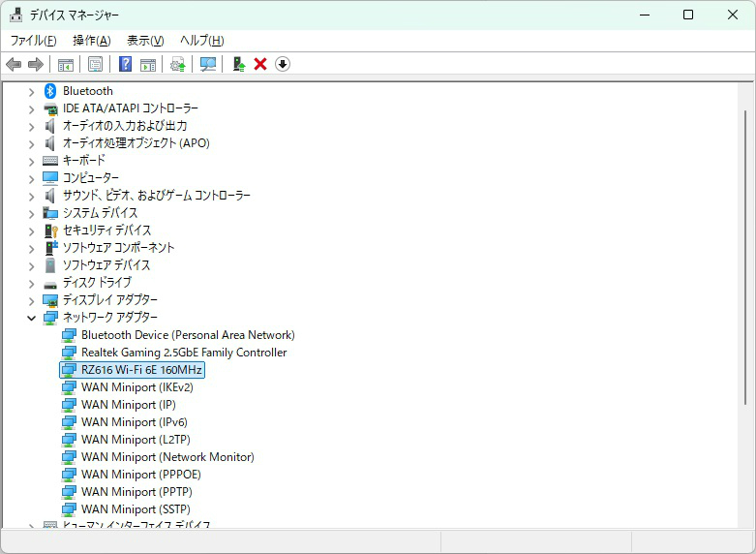Expand the Bluetooth category
This screenshot has width=756, height=554.
click(x=31, y=91)
